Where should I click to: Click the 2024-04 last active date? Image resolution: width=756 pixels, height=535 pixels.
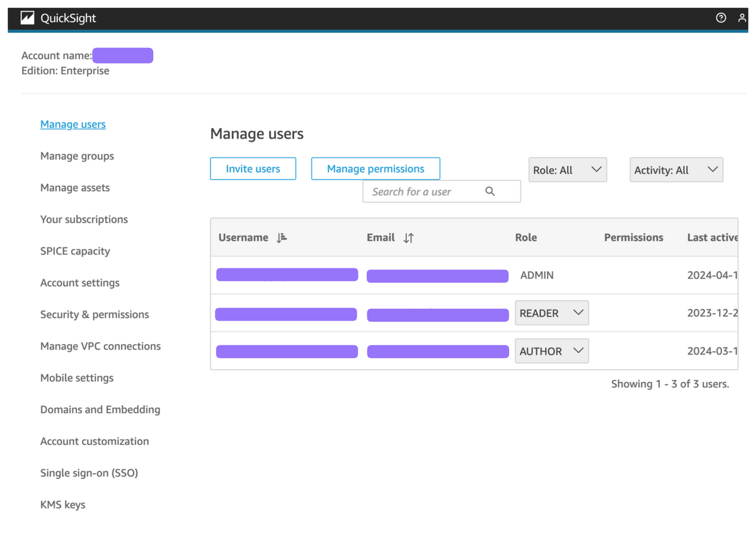pos(712,275)
